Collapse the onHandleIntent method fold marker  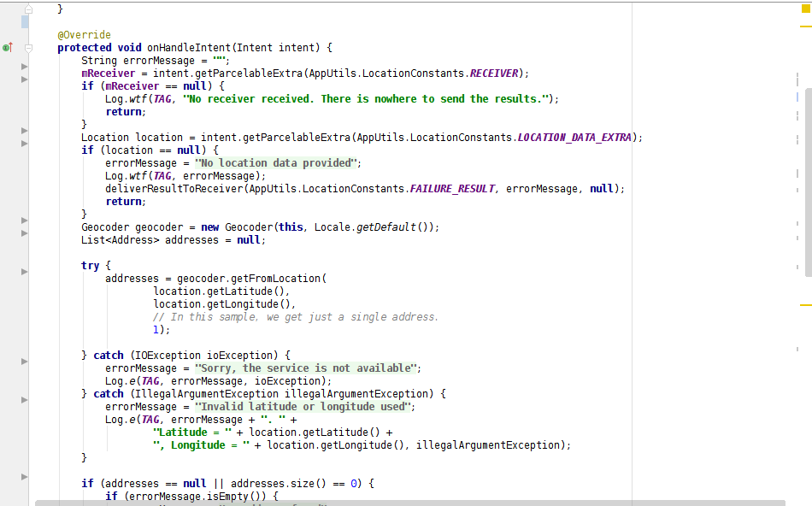tap(28, 48)
